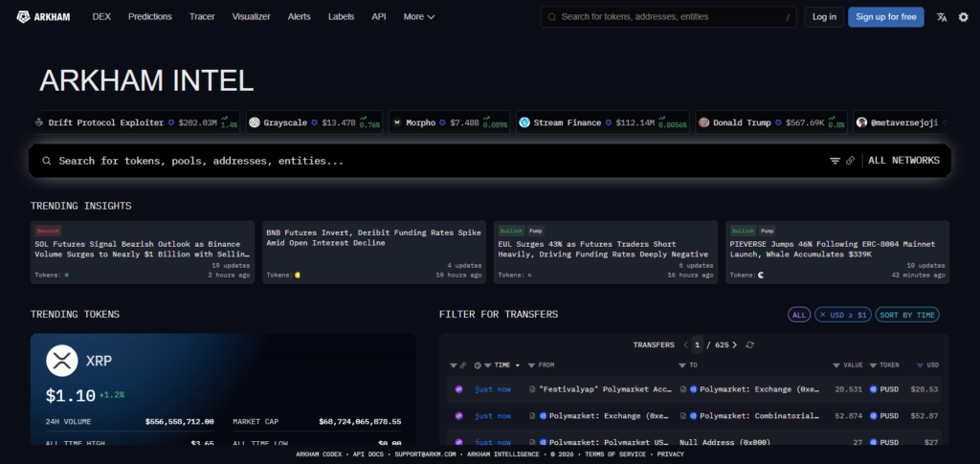Screen dimensions: 980x464
Task: Toggle TIME sort direction arrow
Action: (518, 365)
